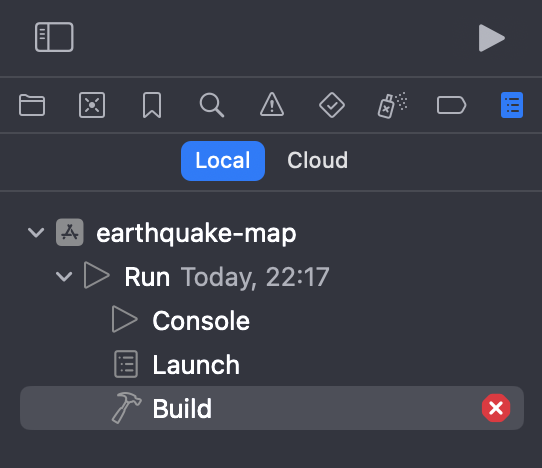Collapse the earthquake-map project chevron
Viewport: 542px width, 468px height.
pyautogui.click(x=36, y=233)
